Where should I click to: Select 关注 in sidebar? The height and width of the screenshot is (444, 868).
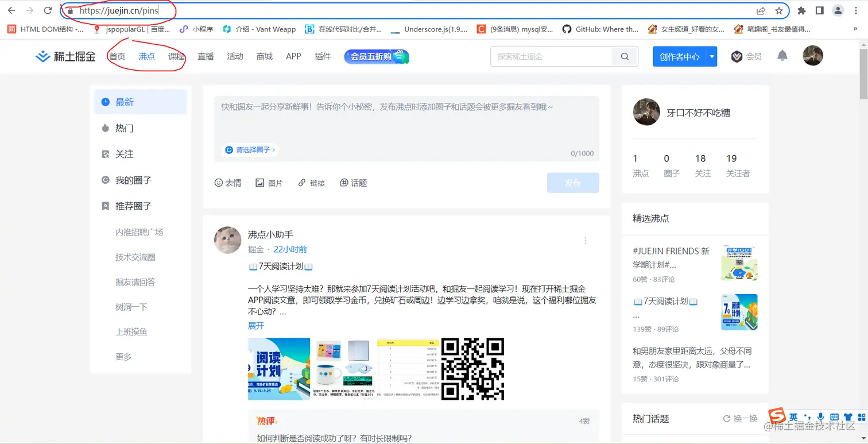pyautogui.click(x=140, y=154)
